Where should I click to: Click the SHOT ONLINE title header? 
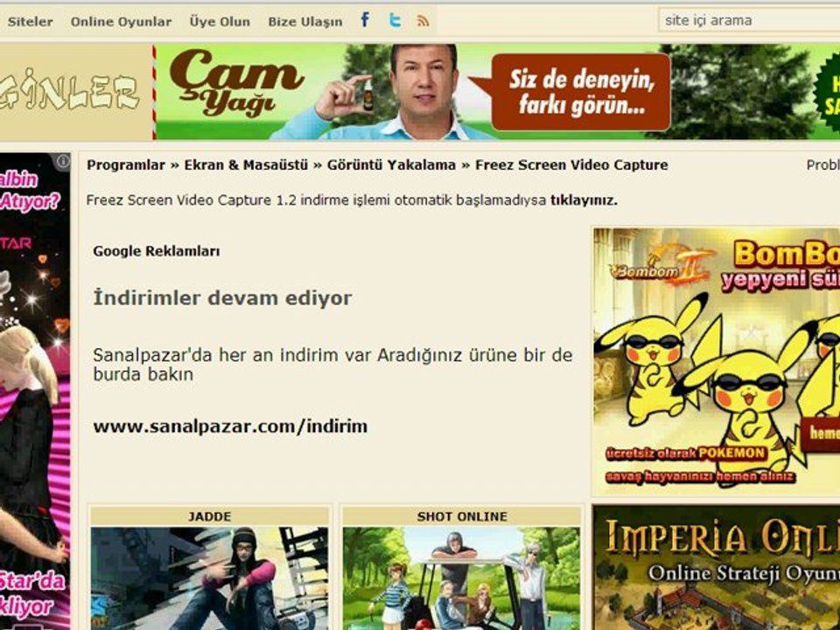pos(461,516)
